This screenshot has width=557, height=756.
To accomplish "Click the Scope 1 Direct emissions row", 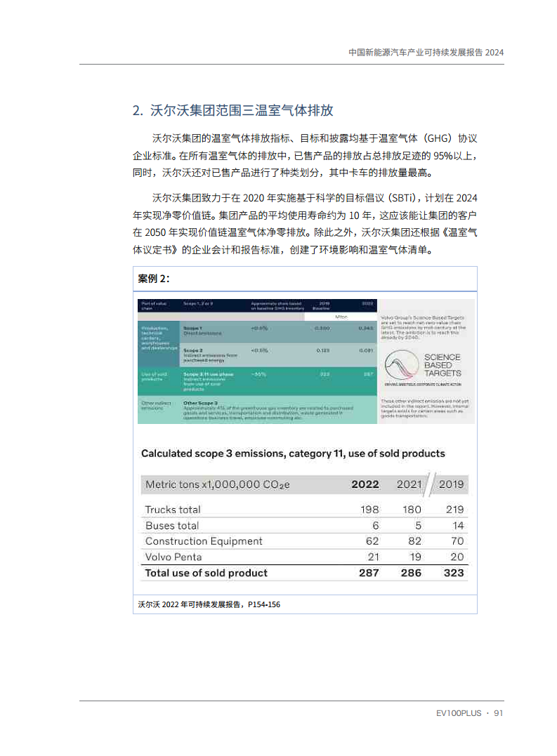I will [x=278, y=332].
